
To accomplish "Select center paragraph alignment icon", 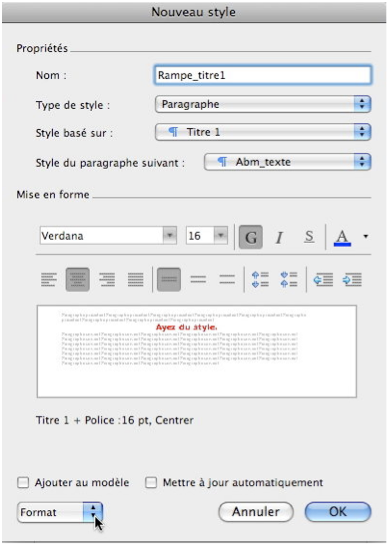I will point(78,279).
